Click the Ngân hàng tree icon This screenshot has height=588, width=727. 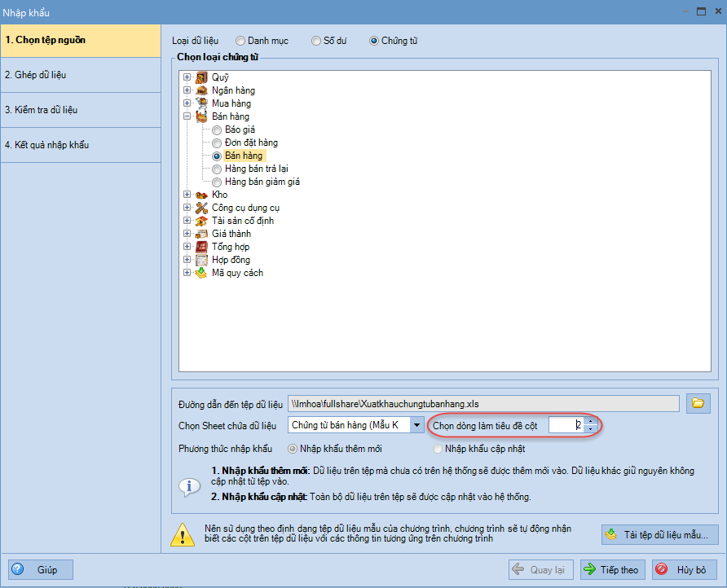click(x=201, y=90)
